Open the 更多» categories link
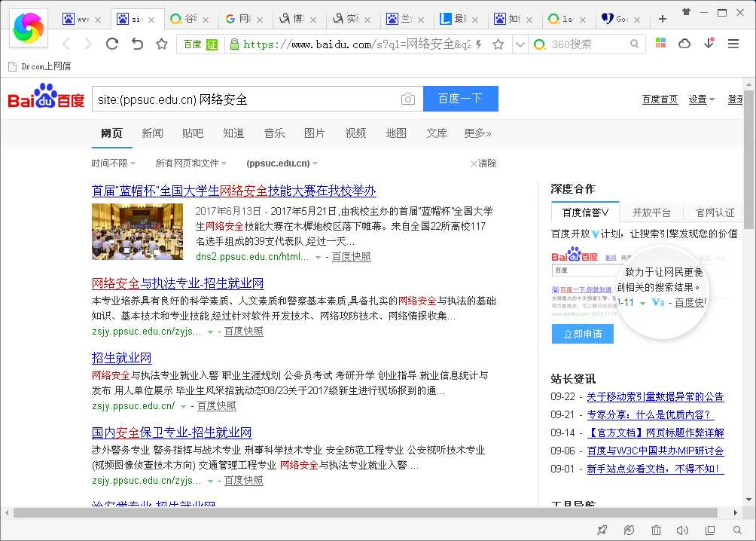Screen dimensions: 756x541 pyautogui.click(x=477, y=133)
